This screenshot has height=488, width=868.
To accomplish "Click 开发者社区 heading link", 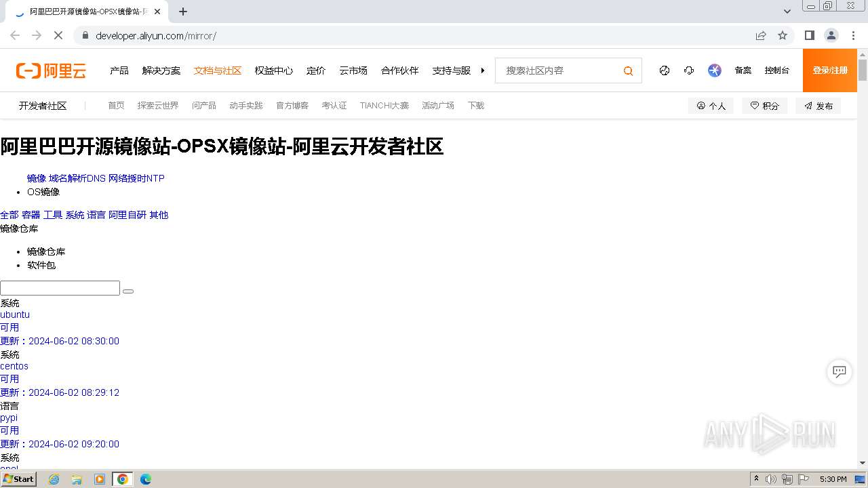I will point(43,106).
